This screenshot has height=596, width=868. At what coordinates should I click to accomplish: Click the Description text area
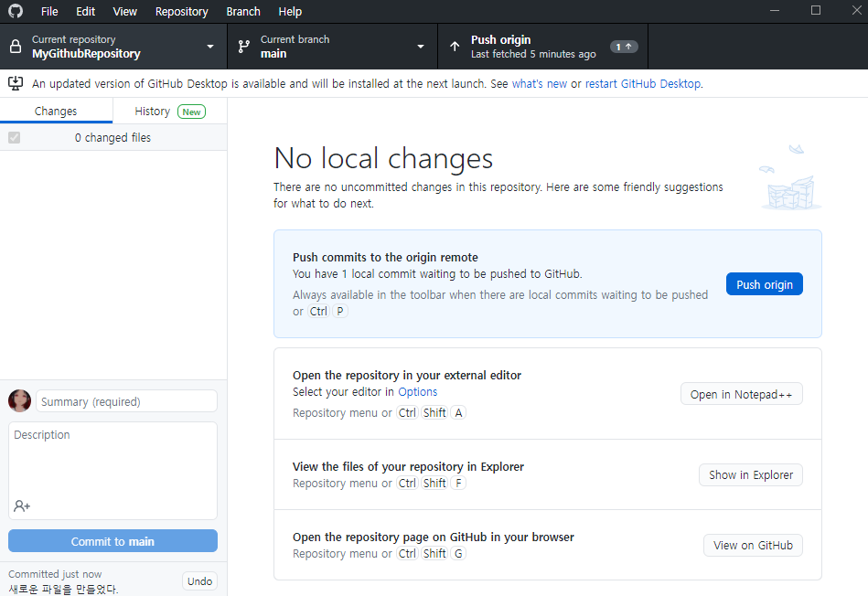pyautogui.click(x=113, y=471)
